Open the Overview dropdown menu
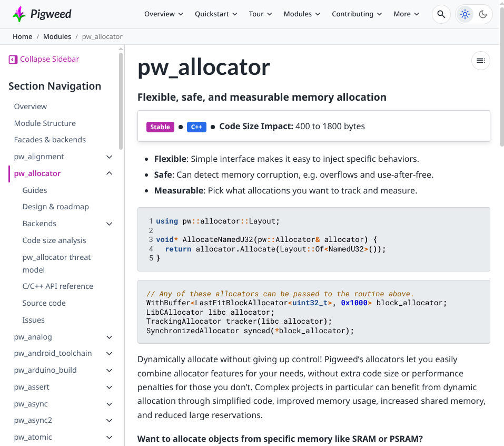Screen dimensions: 504x446 [164, 14]
